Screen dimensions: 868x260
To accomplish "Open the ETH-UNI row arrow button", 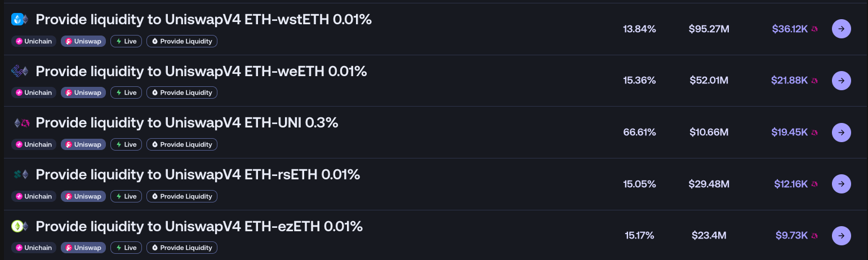I will point(841,133).
